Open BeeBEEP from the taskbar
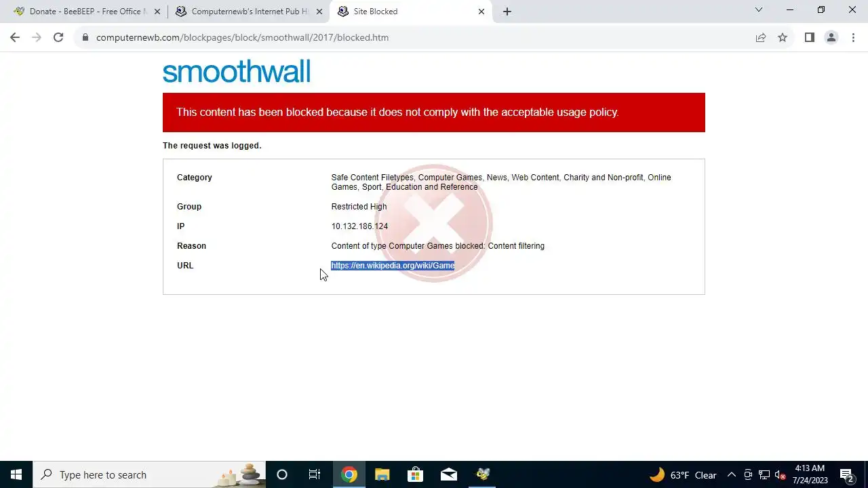This screenshot has width=868, height=488. (482, 474)
